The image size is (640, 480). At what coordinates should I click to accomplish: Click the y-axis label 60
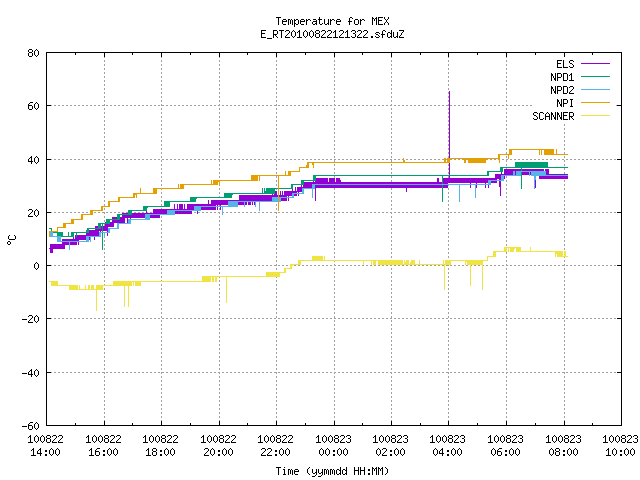click(x=33, y=106)
